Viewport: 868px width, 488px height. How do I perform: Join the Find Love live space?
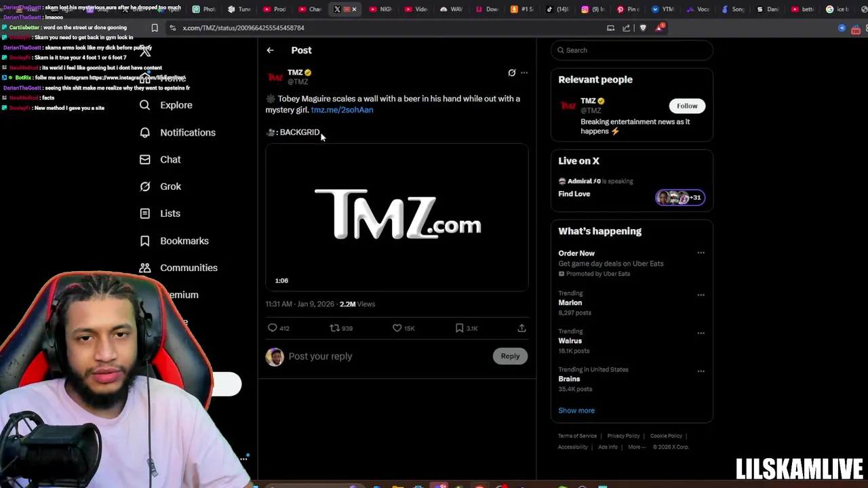[x=574, y=194]
